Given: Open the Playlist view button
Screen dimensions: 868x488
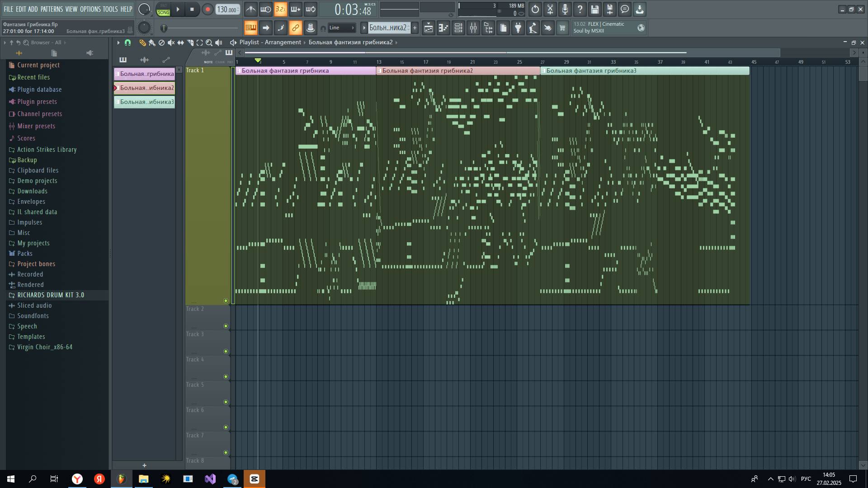Looking at the screenshot, I should coord(428,28).
